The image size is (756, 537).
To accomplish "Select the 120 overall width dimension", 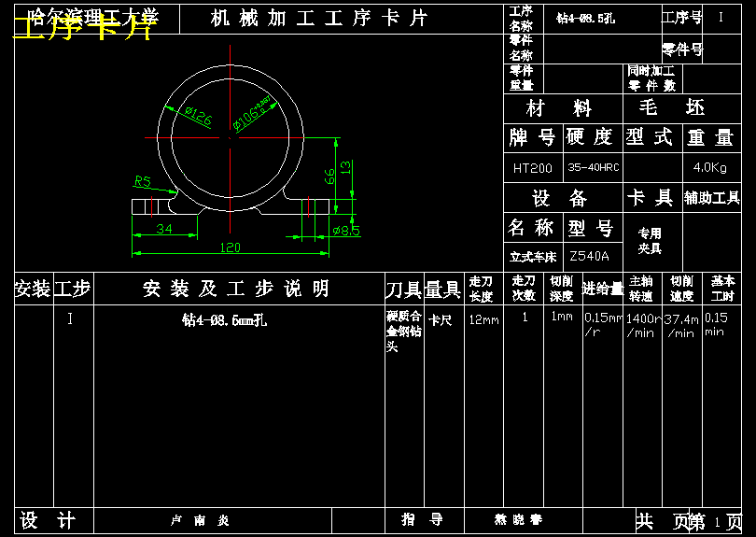I will coord(230,247).
